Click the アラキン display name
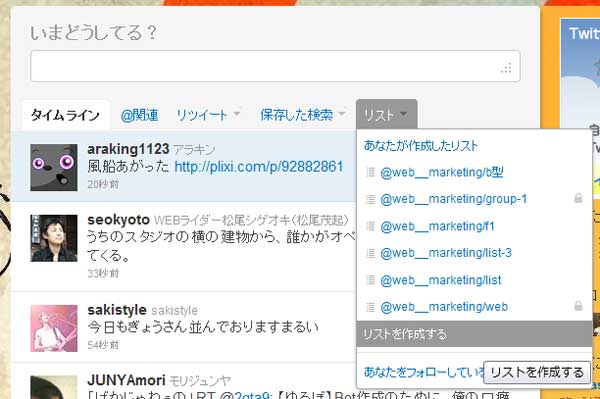 194,150
